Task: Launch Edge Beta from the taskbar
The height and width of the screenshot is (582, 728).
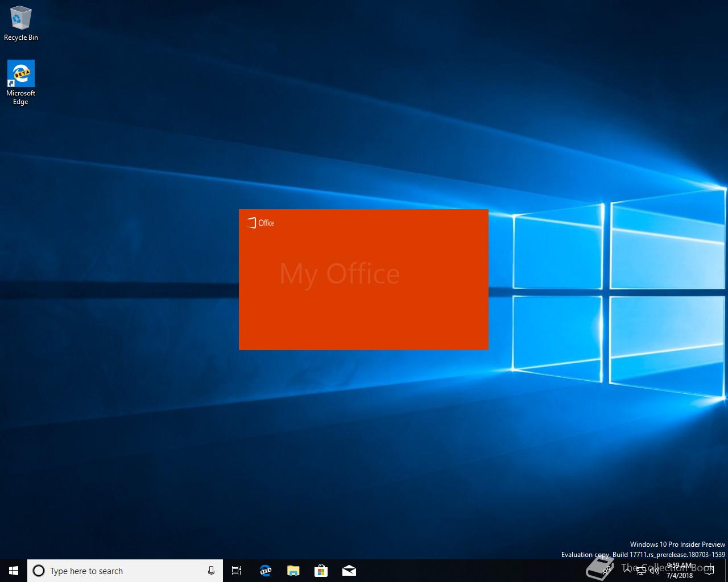Action: click(266, 571)
